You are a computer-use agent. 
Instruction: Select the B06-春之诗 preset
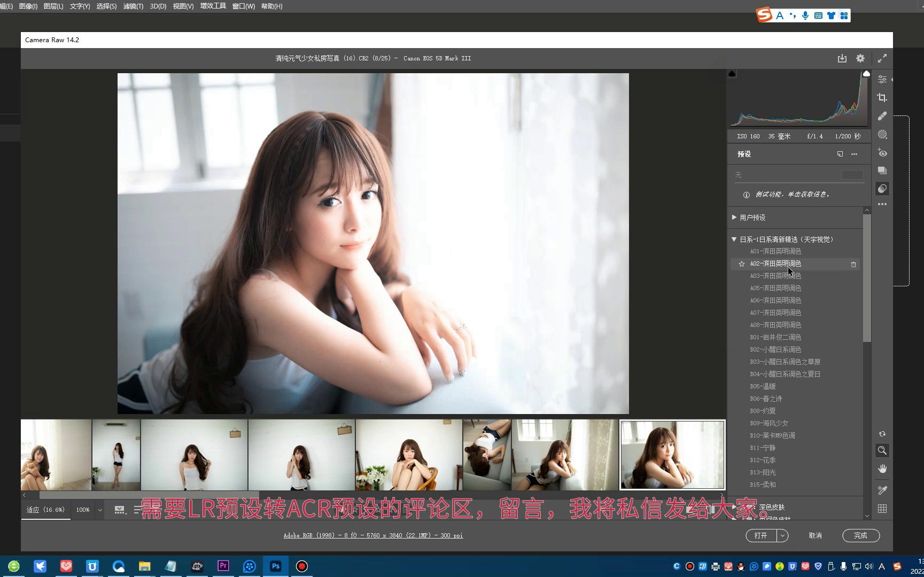coord(766,398)
